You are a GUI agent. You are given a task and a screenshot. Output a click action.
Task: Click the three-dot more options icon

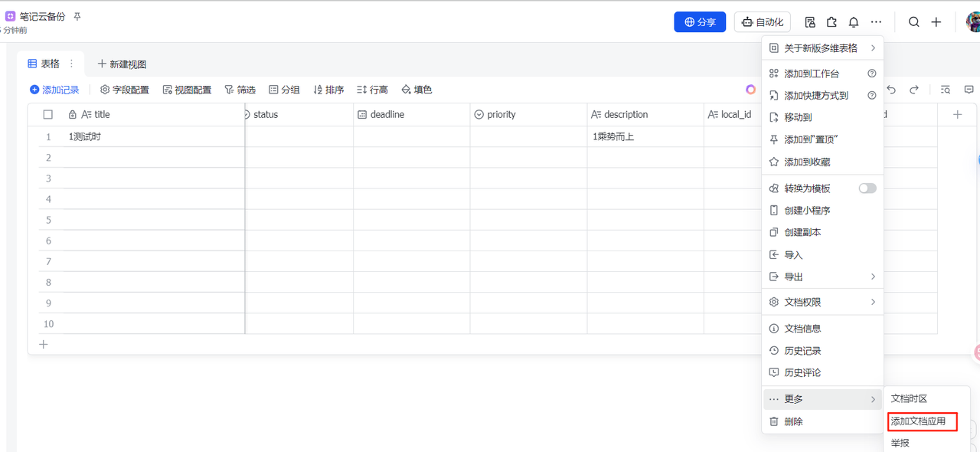coord(876,22)
